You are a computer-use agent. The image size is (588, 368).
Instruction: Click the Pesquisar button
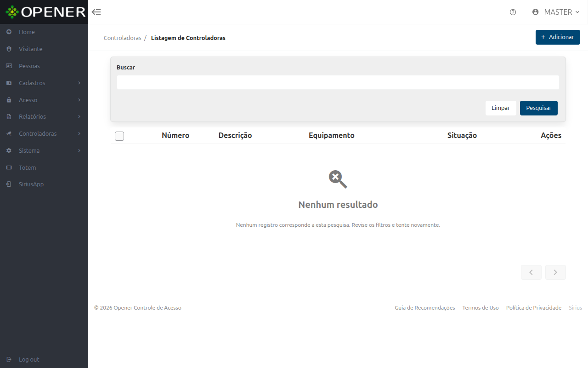(539, 108)
